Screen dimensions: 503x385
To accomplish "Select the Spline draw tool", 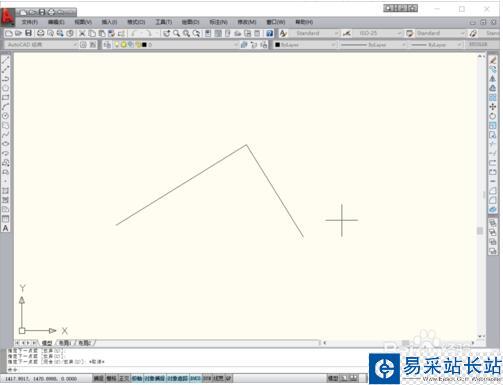I will pyautogui.click(x=6, y=135).
